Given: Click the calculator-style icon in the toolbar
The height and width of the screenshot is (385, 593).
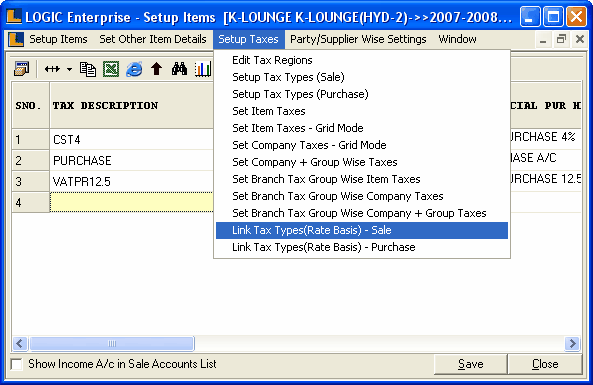Looking at the screenshot, I should [x=22, y=69].
